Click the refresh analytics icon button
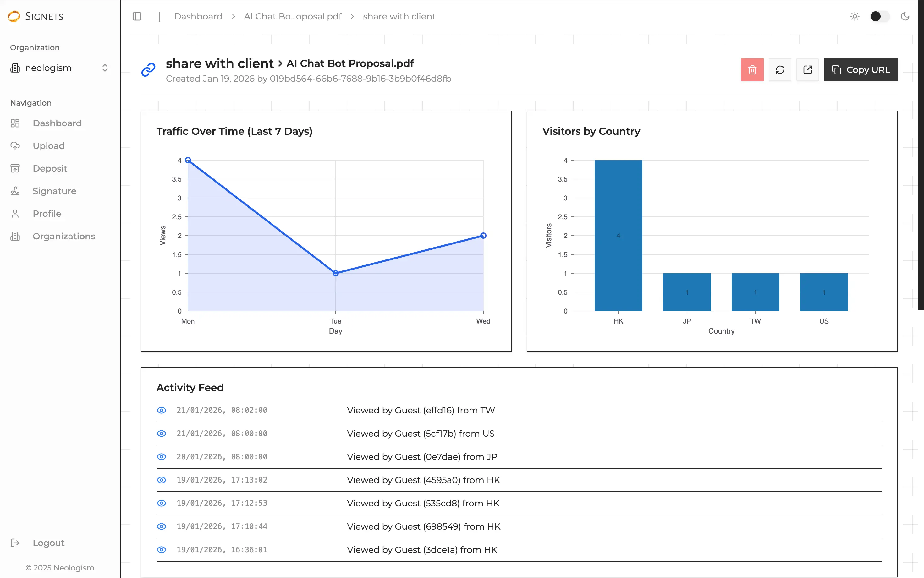Screen dimensions: 924x578 pyautogui.click(x=780, y=69)
